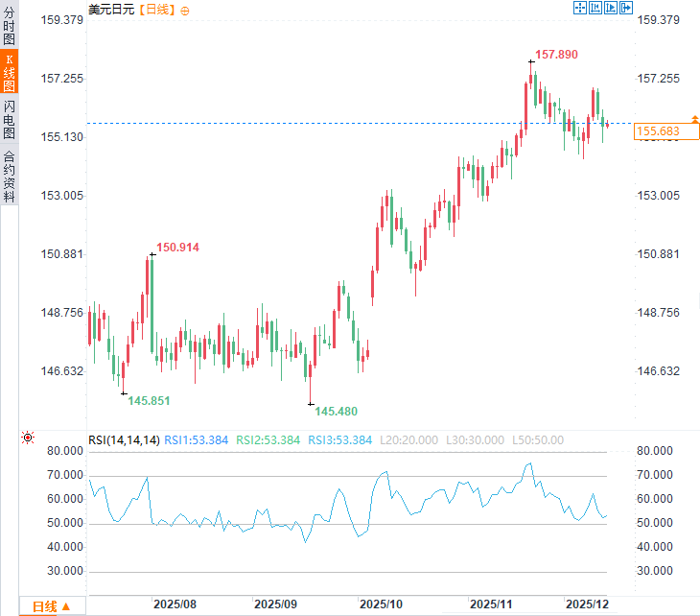This screenshot has width=700, height=616.
Task: Click the left RSI axis 80.000 label
Action: tap(65, 451)
